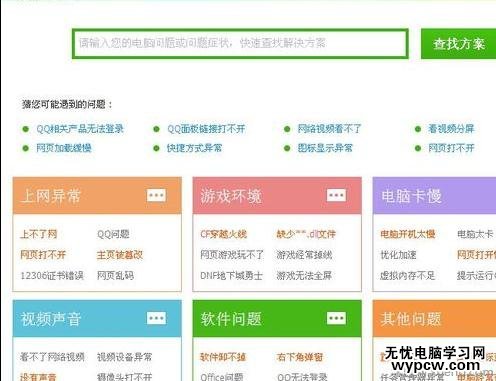Viewport: 496px width, 381px height.
Task: Open 网页打不开 in suggested problems list
Action: [x=451, y=148]
